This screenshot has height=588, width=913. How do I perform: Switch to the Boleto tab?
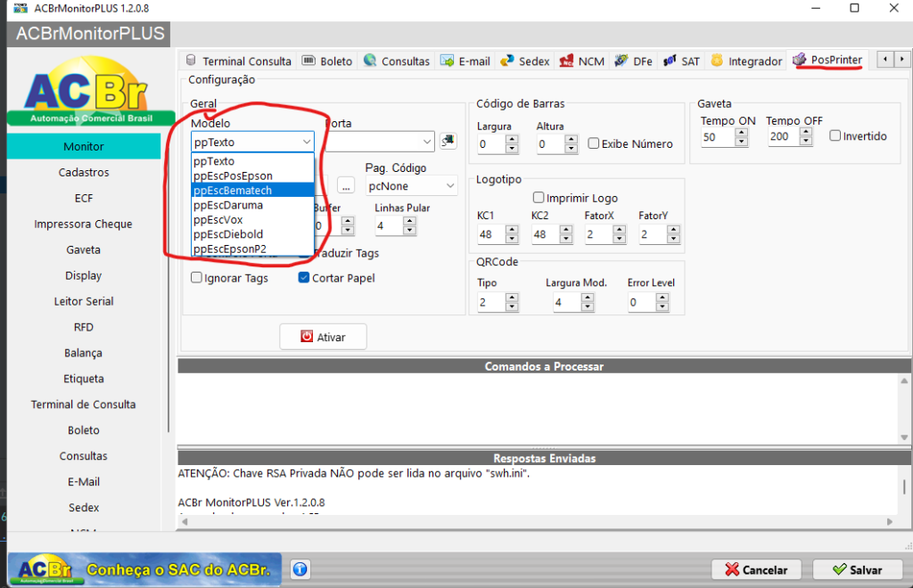point(327,61)
